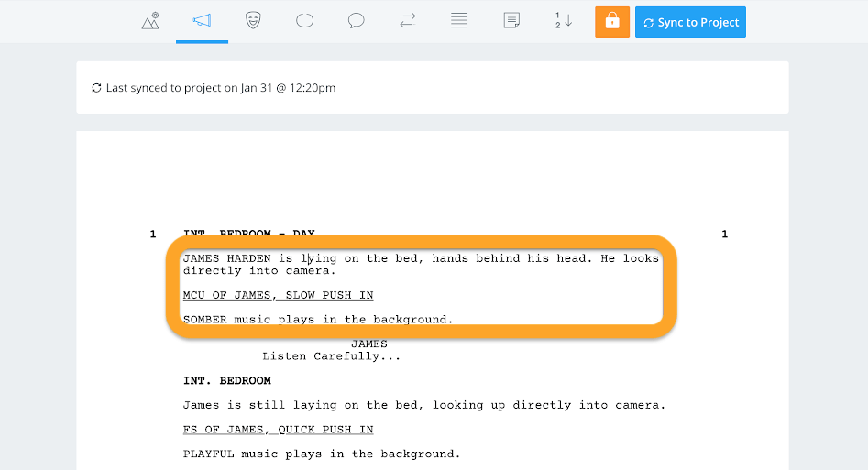This screenshot has width=868, height=470.
Task: Click the second 'INT. BEDROOM' scene heading
Action: (227, 380)
